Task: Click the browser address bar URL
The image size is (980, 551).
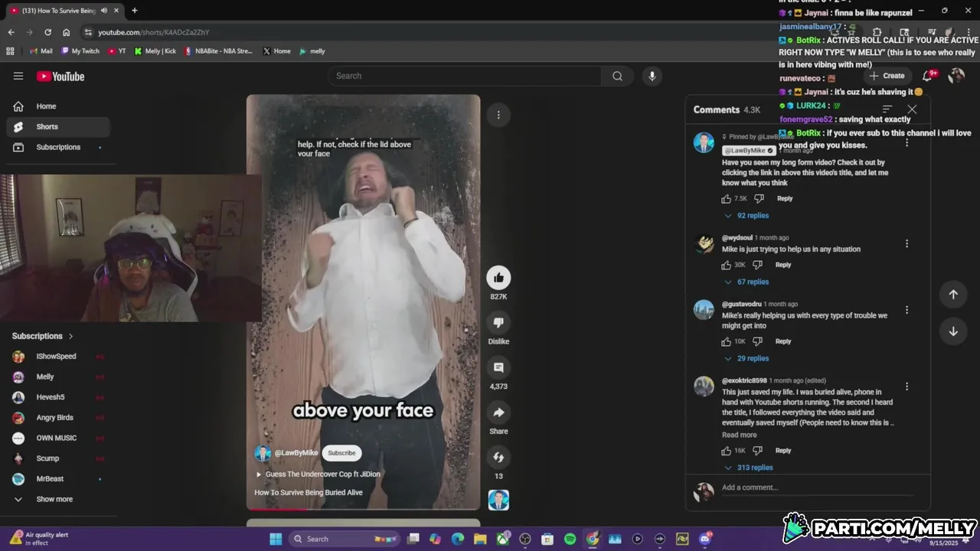Action: [x=153, y=32]
